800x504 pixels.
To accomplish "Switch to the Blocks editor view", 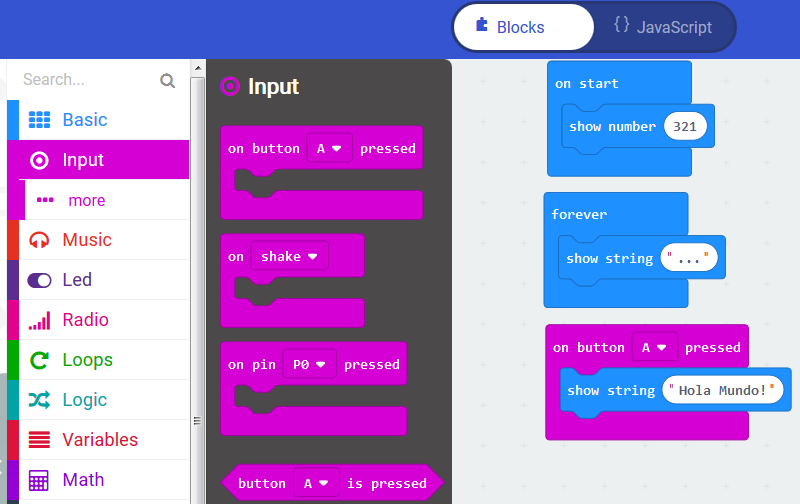I will click(523, 27).
